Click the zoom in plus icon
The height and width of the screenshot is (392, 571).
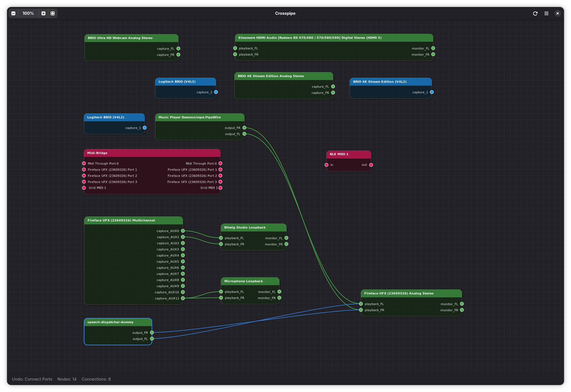(x=43, y=13)
